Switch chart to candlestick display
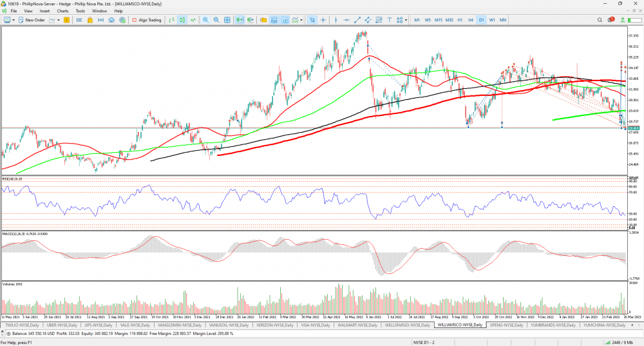Screen dimensions: 644x346 coord(183,20)
